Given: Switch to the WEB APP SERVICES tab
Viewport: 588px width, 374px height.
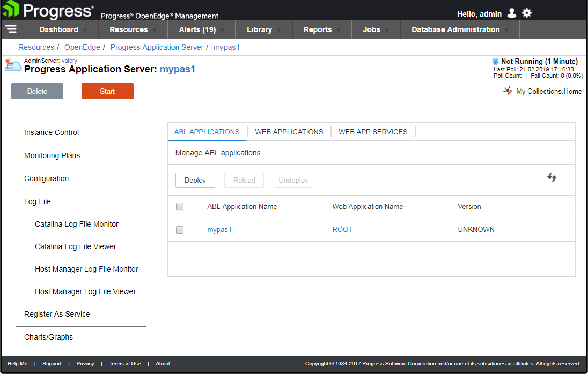Looking at the screenshot, I should tap(373, 132).
